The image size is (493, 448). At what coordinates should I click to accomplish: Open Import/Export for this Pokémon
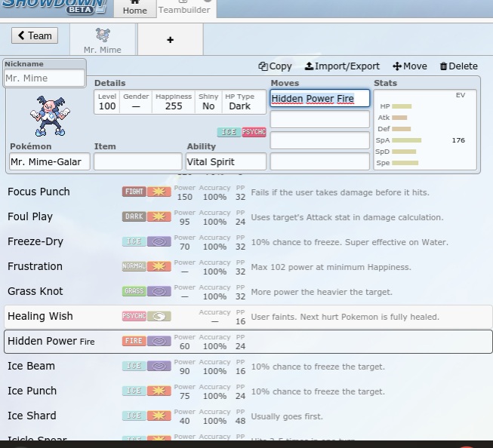coord(342,66)
